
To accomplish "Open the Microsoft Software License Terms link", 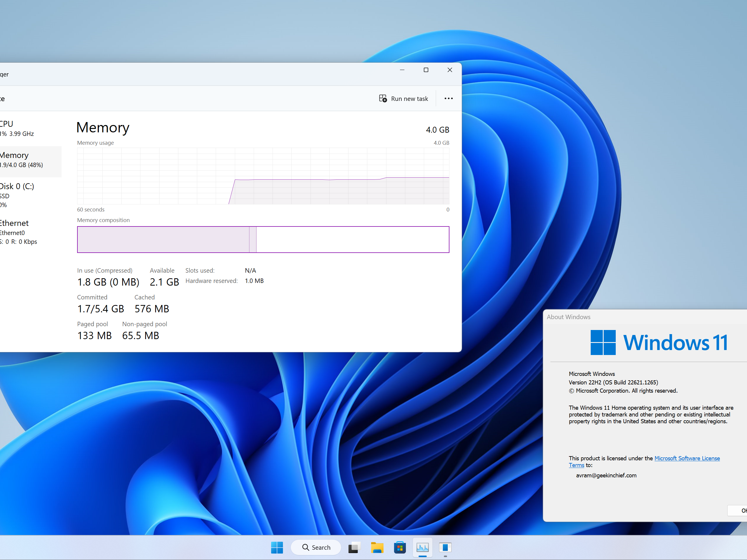I will click(x=687, y=458).
